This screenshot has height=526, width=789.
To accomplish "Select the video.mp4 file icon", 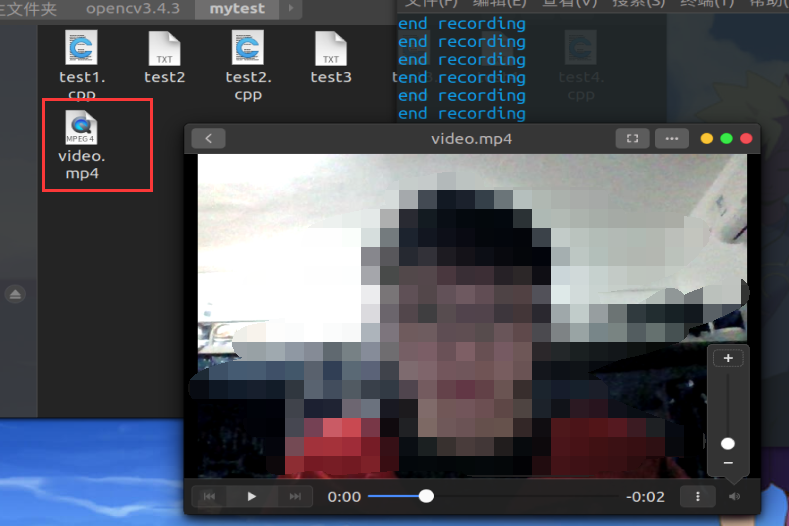I will (81, 127).
